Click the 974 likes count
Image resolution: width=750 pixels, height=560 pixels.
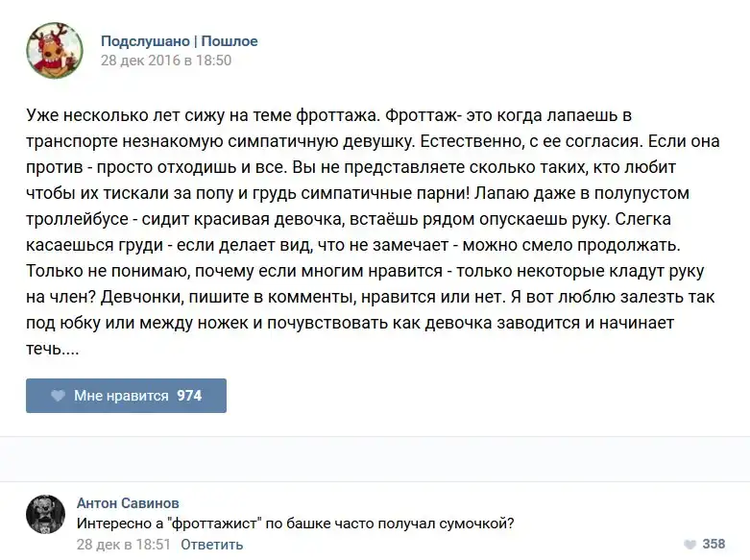(x=189, y=396)
